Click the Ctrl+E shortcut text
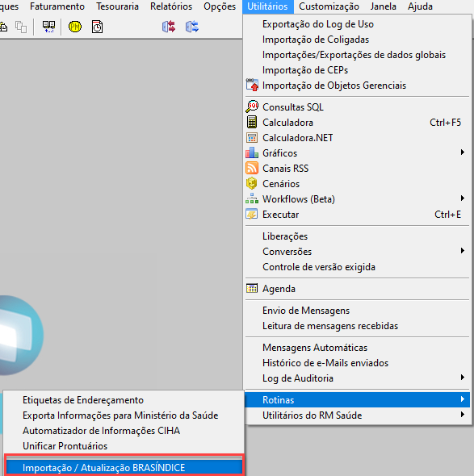Screen dimensions: 474x476 pyautogui.click(x=447, y=215)
